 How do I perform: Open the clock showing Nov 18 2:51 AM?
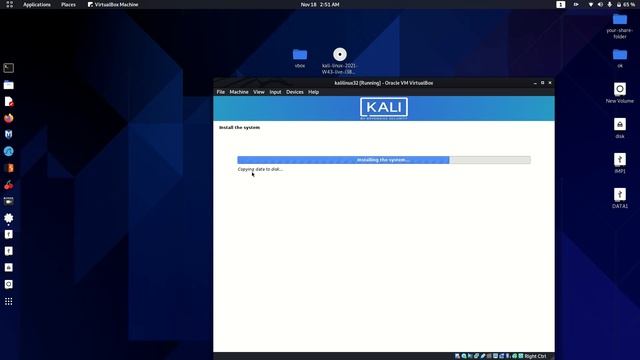[320, 4]
